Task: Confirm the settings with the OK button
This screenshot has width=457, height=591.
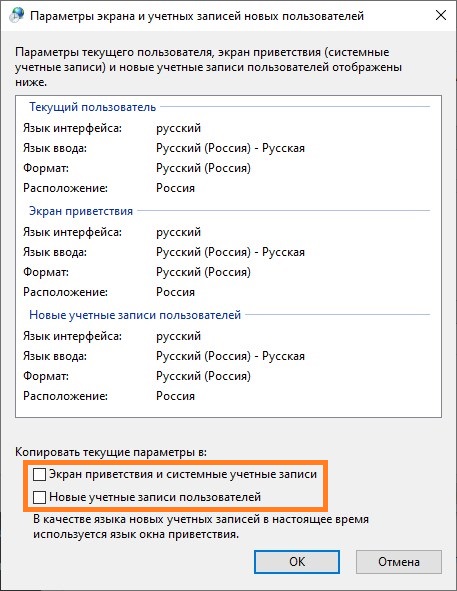Action: pos(297,562)
